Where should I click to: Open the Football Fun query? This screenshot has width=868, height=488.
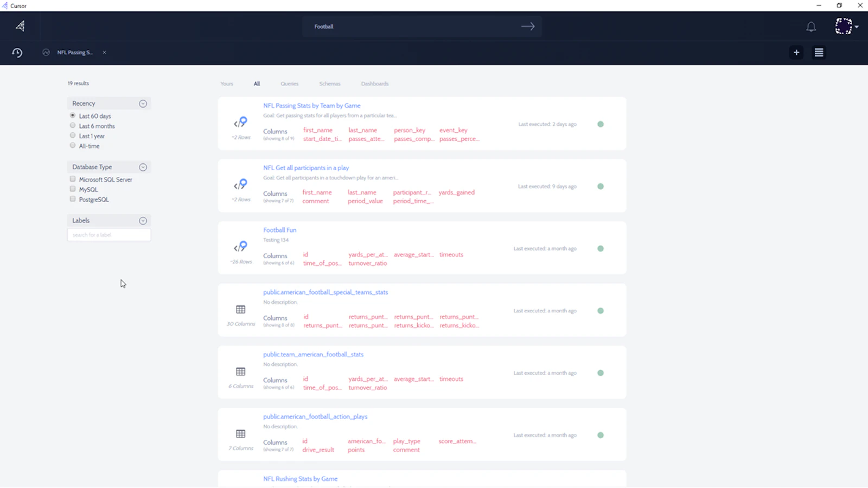(x=280, y=230)
